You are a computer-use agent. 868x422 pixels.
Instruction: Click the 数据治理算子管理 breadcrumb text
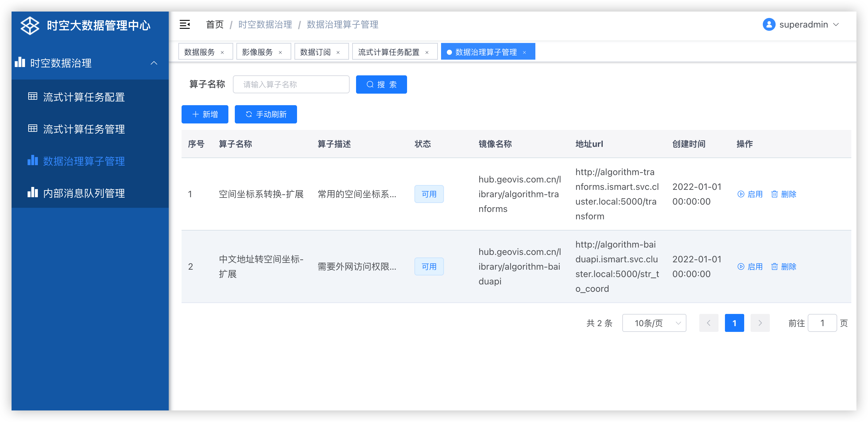(x=342, y=25)
